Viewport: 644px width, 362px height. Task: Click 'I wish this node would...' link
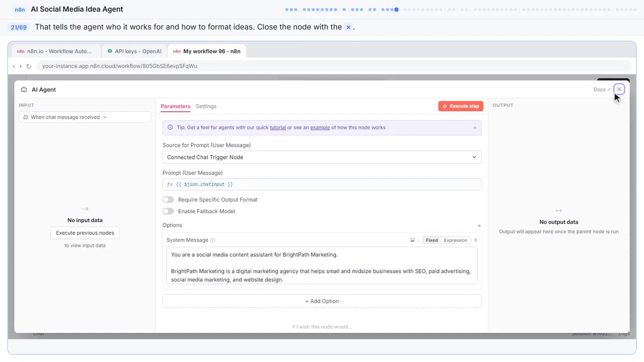pos(322,327)
